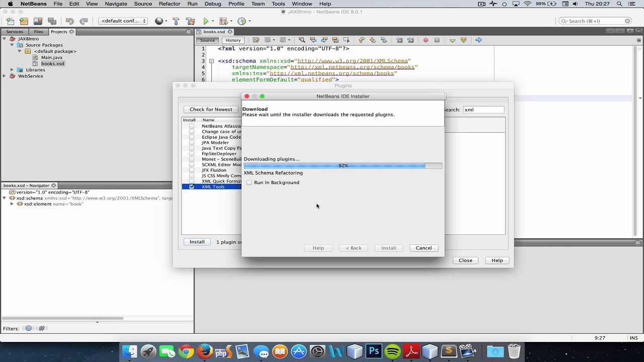Screen dimensions: 644x362
Task: Check the Eclipse Java Code plugin checkbox
Action: coord(192,137)
